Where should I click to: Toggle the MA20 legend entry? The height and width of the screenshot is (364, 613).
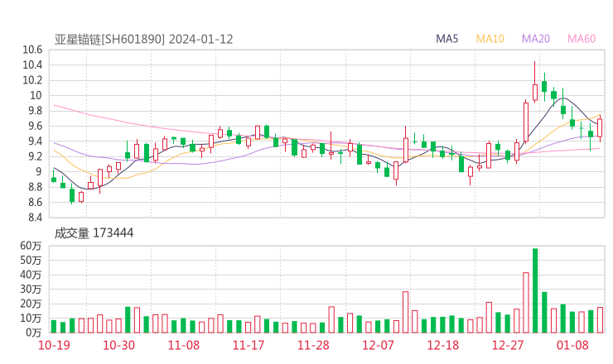535,39
